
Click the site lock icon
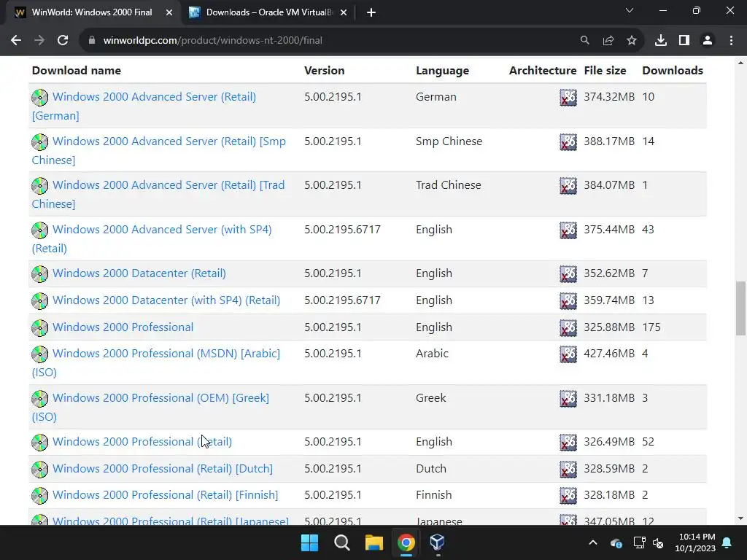(x=92, y=41)
